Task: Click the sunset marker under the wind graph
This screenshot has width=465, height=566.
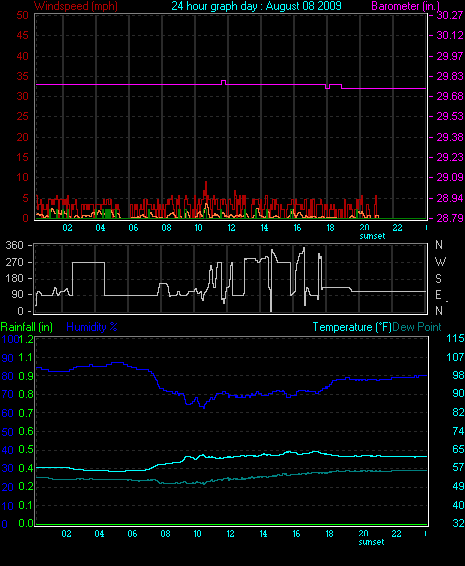Action: pos(372,236)
